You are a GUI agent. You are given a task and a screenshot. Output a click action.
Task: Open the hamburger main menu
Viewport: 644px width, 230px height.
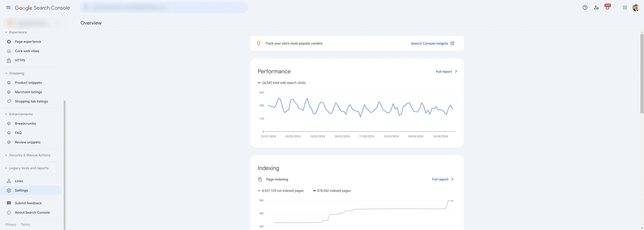pyautogui.click(x=8, y=7)
